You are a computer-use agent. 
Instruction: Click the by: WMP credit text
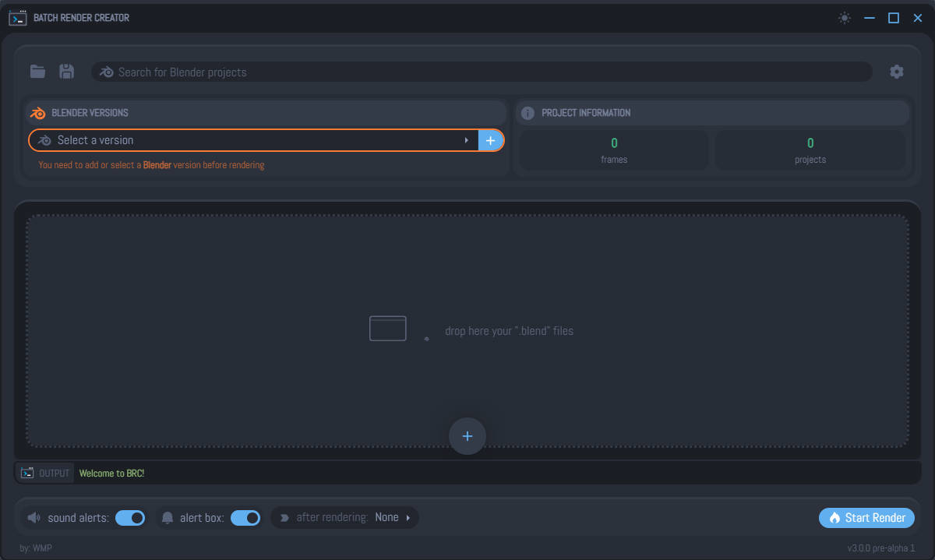click(36, 548)
